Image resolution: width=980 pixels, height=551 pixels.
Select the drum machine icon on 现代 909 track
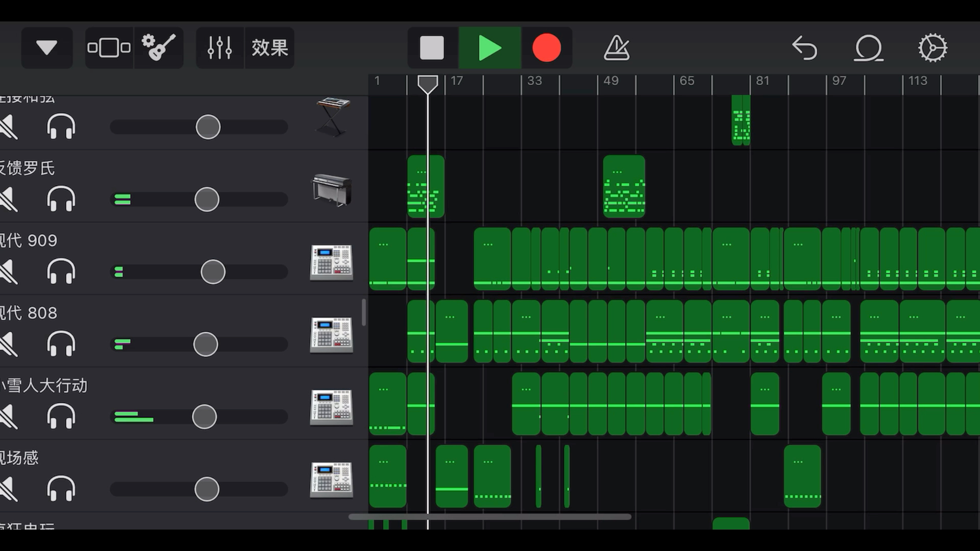click(x=332, y=262)
